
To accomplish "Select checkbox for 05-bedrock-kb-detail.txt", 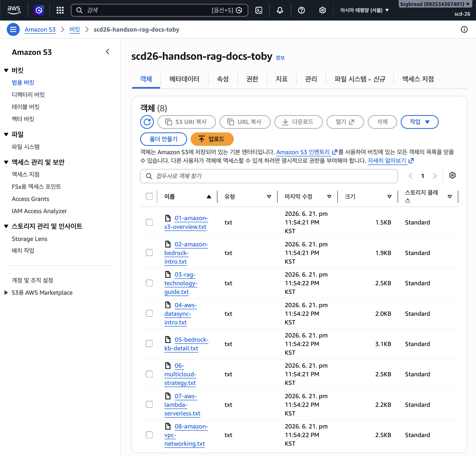I will coord(149,344).
